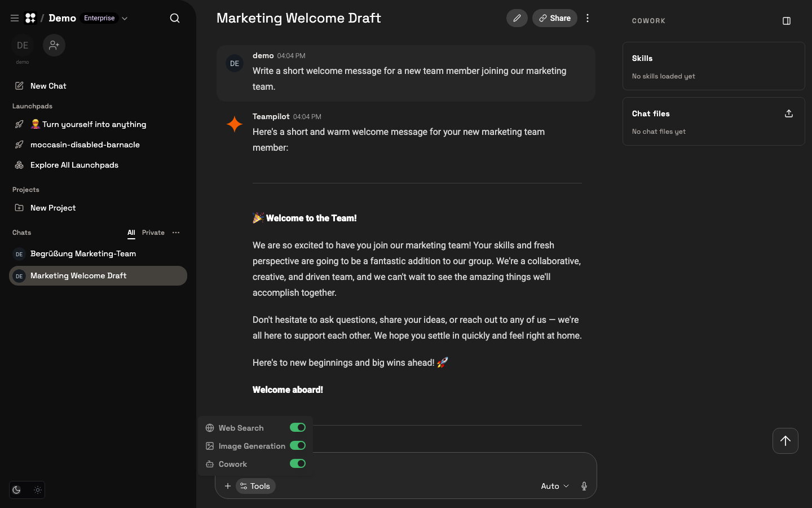Click the add member icon

(x=54, y=45)
